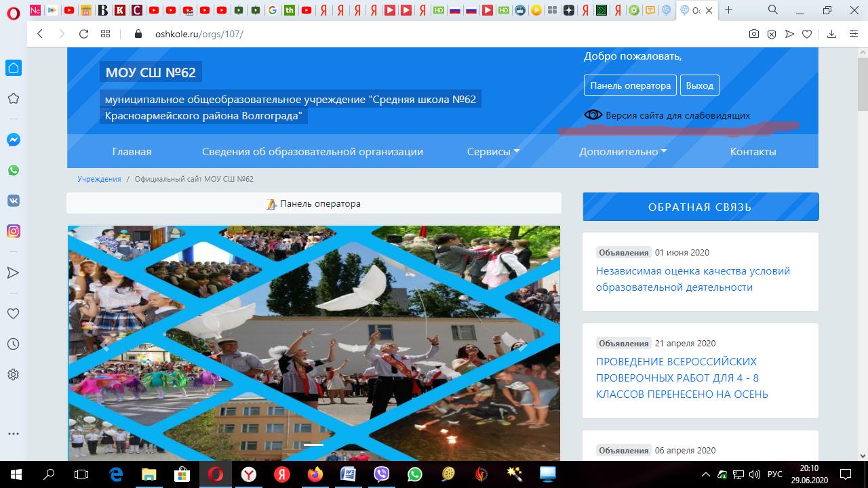Open bookmarks star in Opera sidebar
This screenshot has height=488, width=868.
[13, 99]
